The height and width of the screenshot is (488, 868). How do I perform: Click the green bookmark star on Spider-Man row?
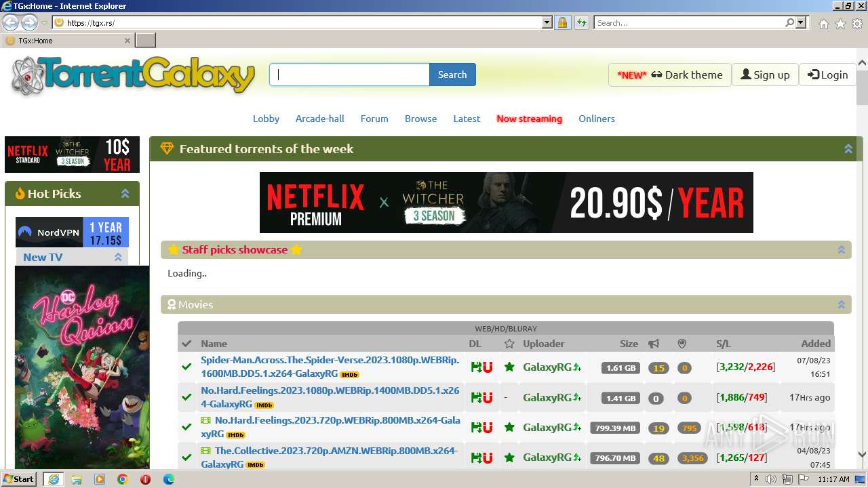point(509,367)
